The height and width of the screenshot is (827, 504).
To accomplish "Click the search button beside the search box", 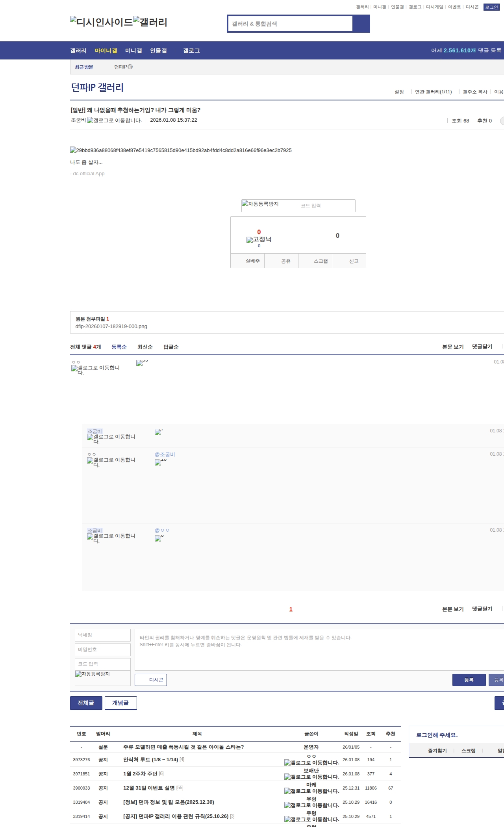I will point(361,24).
